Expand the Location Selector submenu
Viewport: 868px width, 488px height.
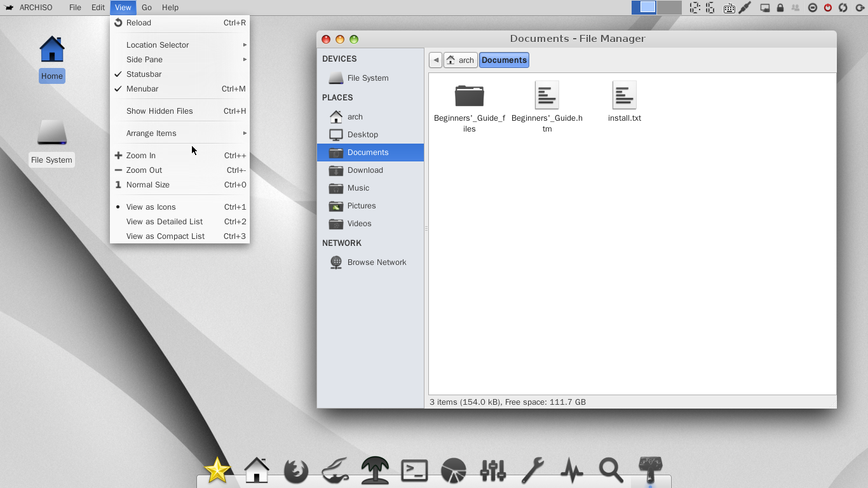pyautogui.click(x=180, y=45)
